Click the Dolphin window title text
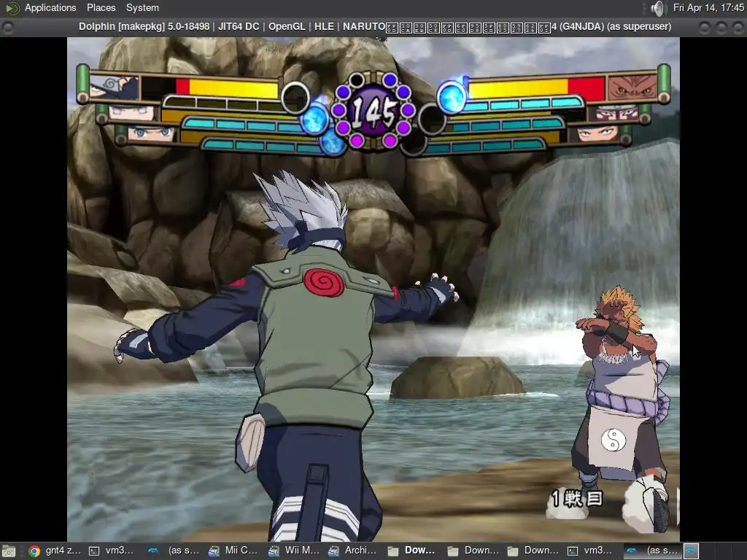747x560 pixels. tap(375, 27)
